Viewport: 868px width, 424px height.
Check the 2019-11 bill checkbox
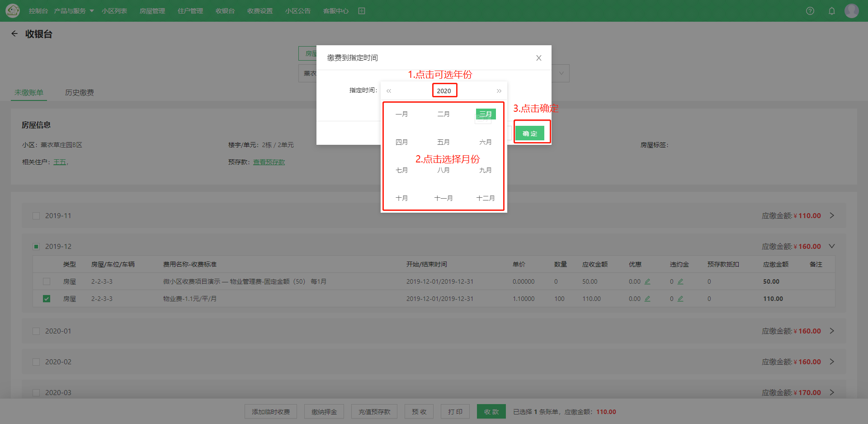pos(36,216)
